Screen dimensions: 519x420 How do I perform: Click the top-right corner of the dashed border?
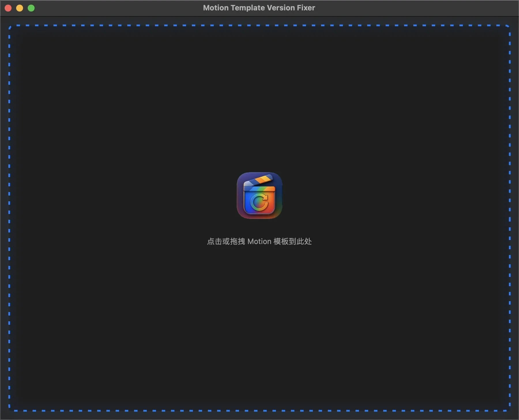509,27
